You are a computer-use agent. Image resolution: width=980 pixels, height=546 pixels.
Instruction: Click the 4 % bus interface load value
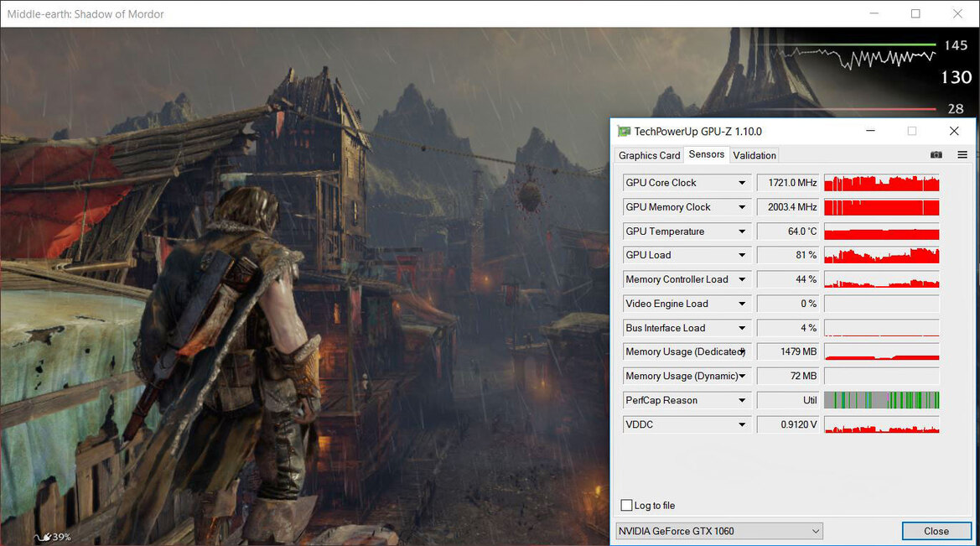(x=787, y=328)
